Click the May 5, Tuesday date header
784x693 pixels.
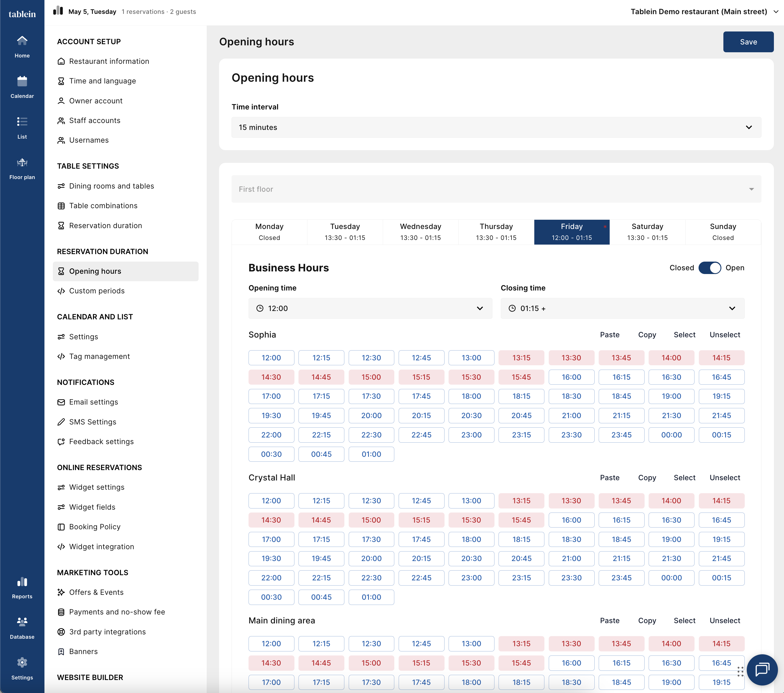[92, 12]
